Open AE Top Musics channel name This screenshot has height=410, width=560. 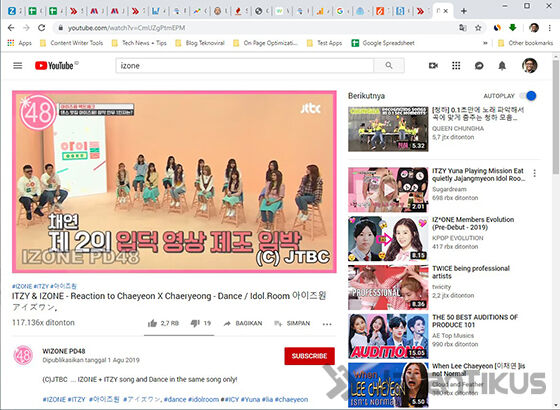point(453,335)
